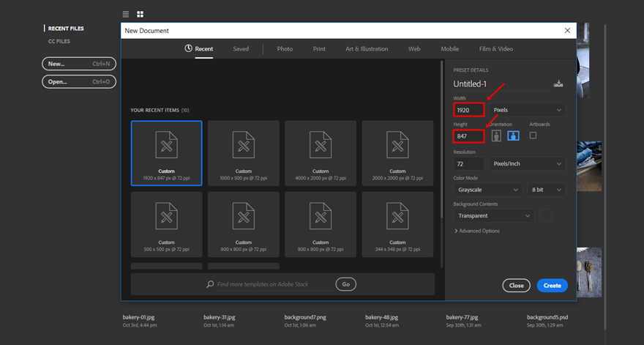Click the save document preset icon

click(x=558, y=84)
